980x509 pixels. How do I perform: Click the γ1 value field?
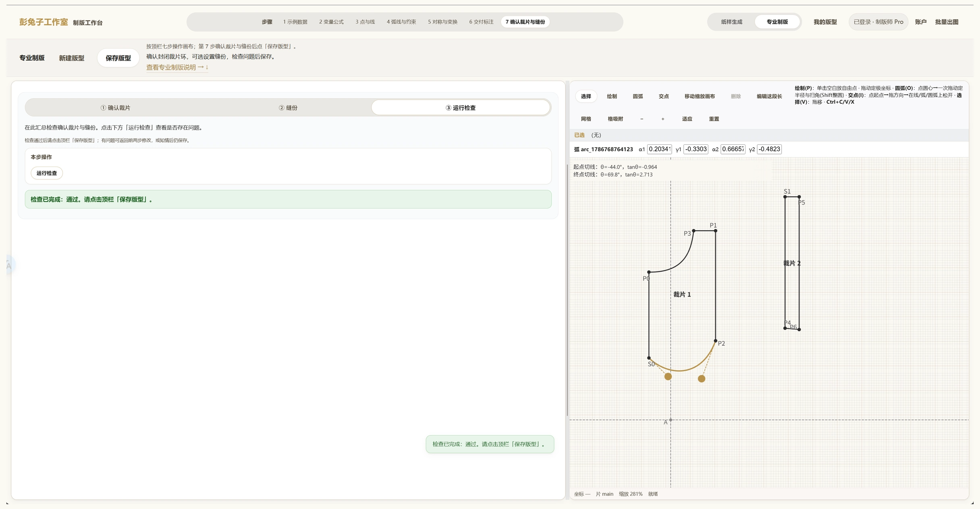click(x=696, y=149)
